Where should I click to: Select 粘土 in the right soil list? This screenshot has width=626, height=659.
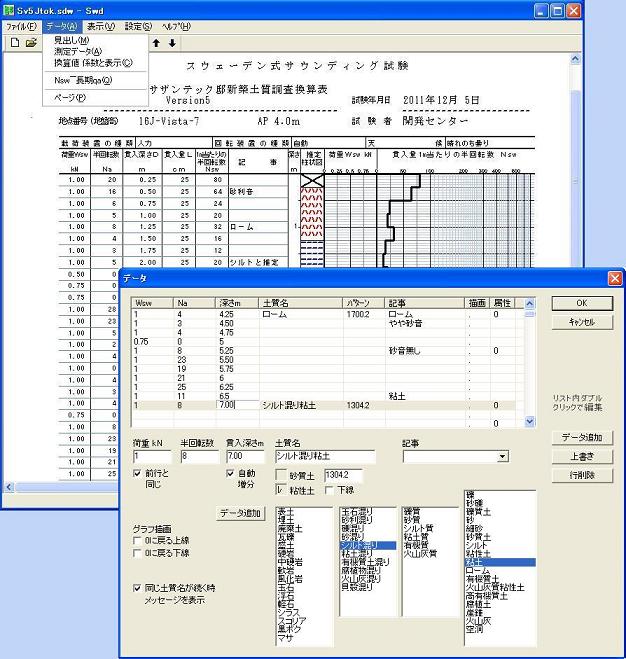point(500,562)
